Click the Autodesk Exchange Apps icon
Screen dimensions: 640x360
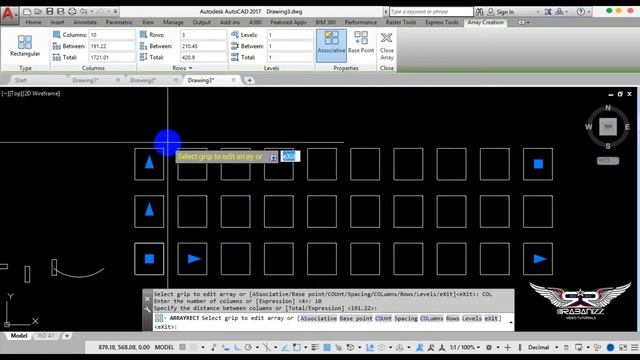point(548,12)
